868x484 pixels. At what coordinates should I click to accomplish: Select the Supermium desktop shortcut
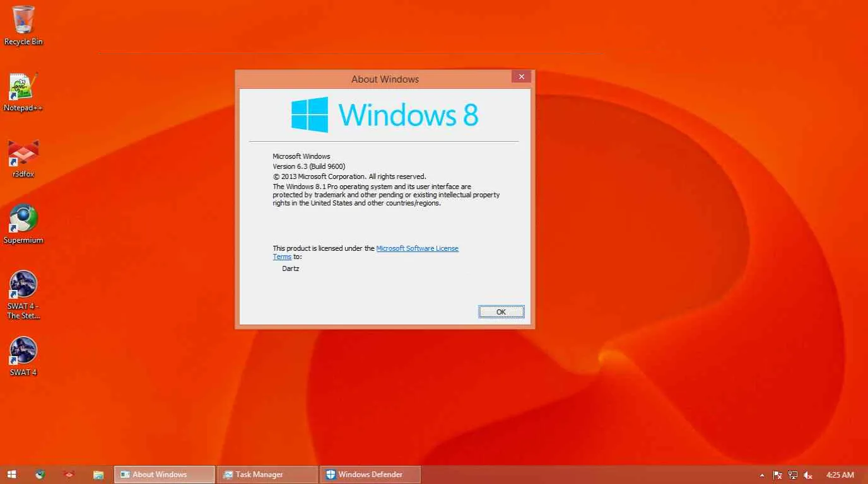(23, 224)
